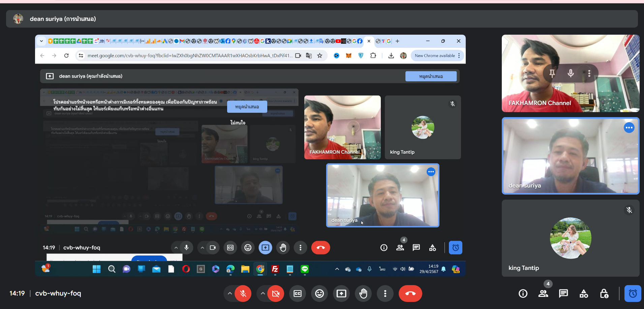Toggle captions in the outermost bottom call bar
Viewport: 644px width, 309px height.
pos(298,294)
